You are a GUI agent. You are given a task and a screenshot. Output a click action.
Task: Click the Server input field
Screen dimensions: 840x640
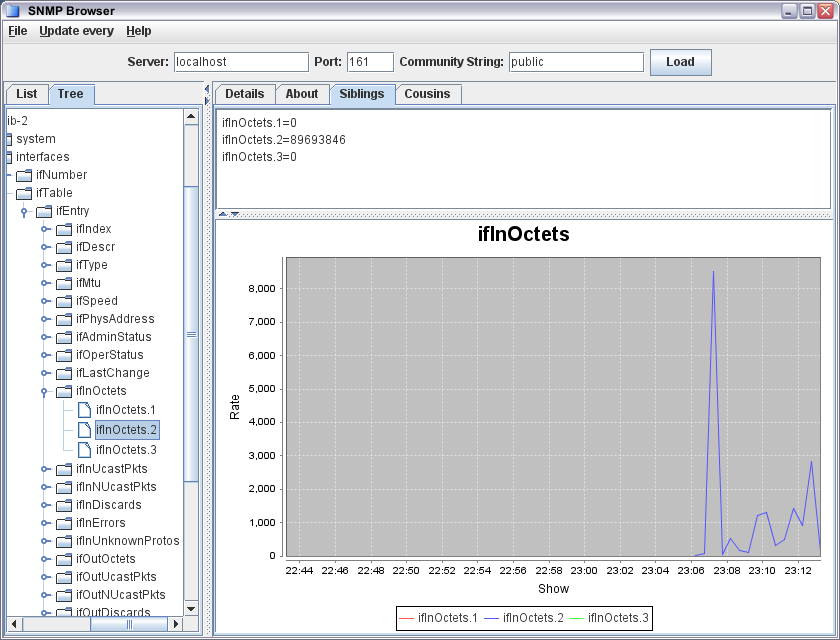(242, 62)
